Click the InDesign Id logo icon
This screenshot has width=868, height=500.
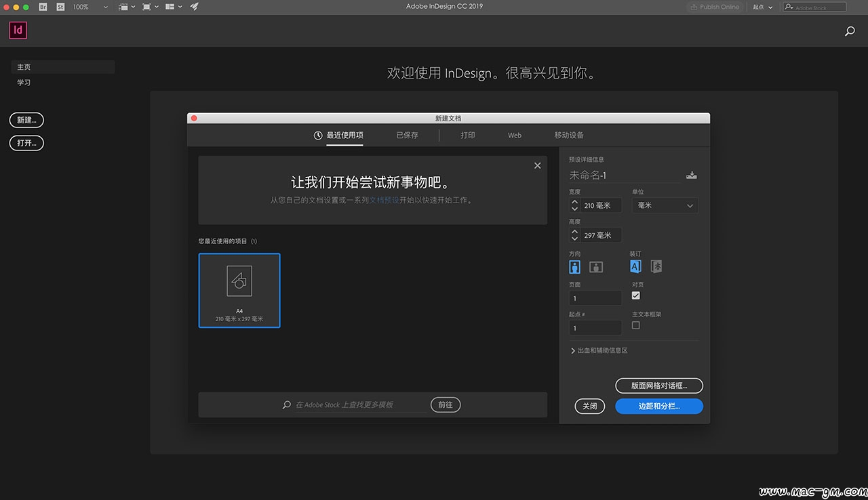coord(18,30)
